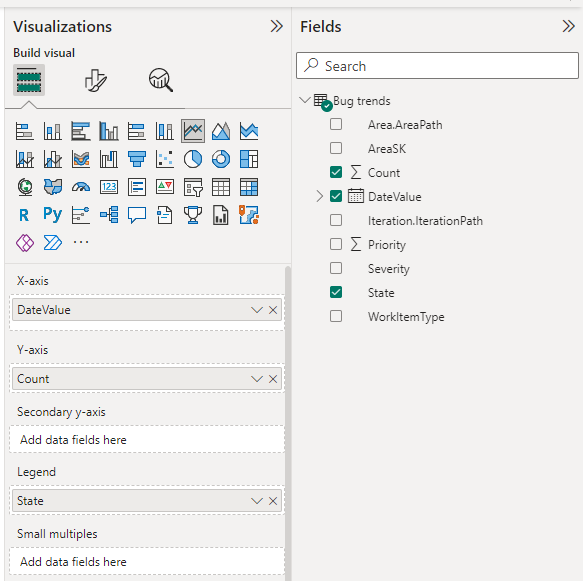
Task: Select the Slicer visual
Action: click(193, 187)
